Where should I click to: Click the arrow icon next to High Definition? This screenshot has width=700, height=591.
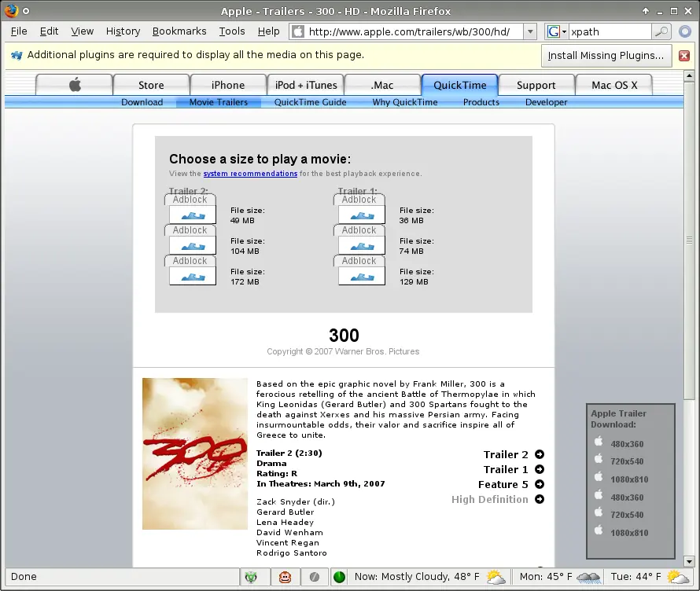540,499
